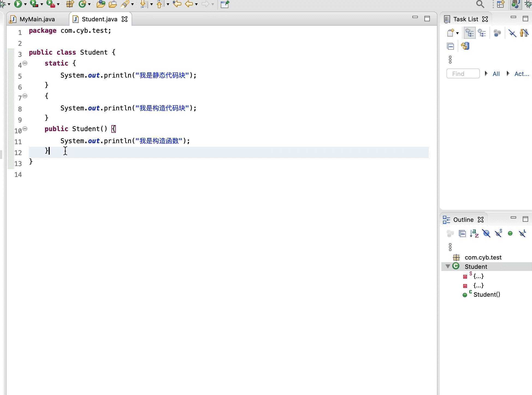Screen dimensions: 532x395
Task: Click the magnifier Quick Access search icon
Action: pyautogui.click(x=480, y=4)
